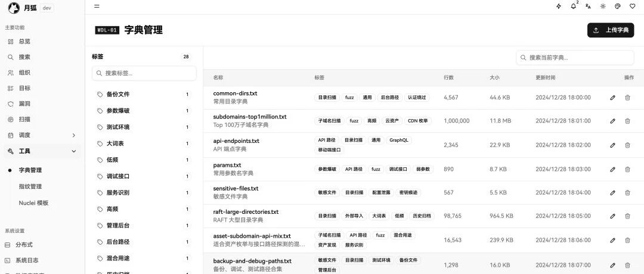Delete common-dirs.txt with trash icon
Screen dimensions: 644x274
(x=627, y=98)
